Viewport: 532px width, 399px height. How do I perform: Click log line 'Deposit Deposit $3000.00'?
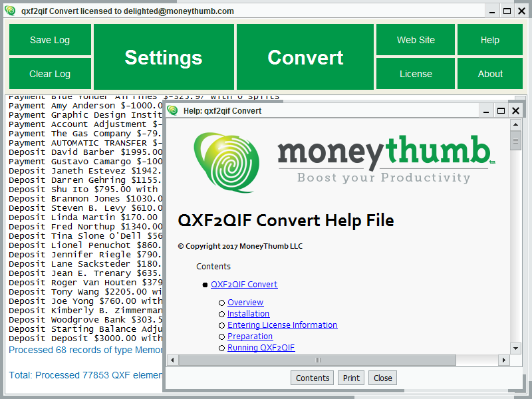[x=86, y=338]
